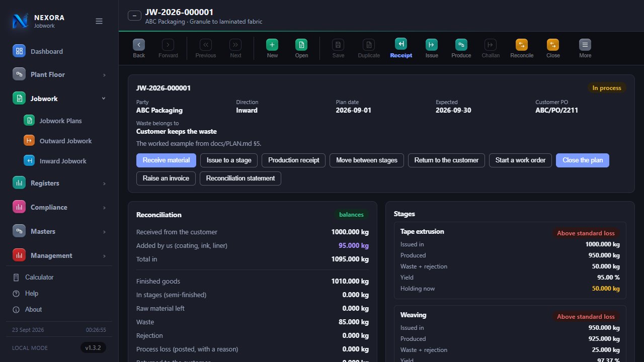Collapse the header with minus button
The height and width of the screenshot is (362, 644).
[134, 16]
